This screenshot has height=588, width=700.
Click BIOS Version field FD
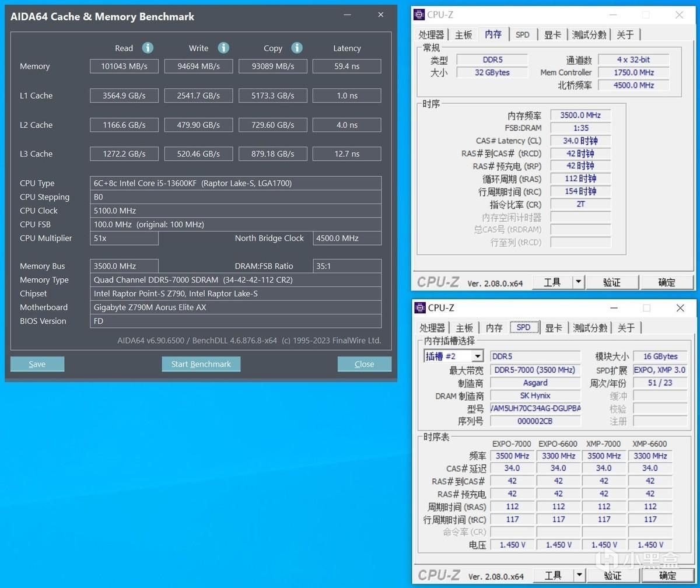236,321
